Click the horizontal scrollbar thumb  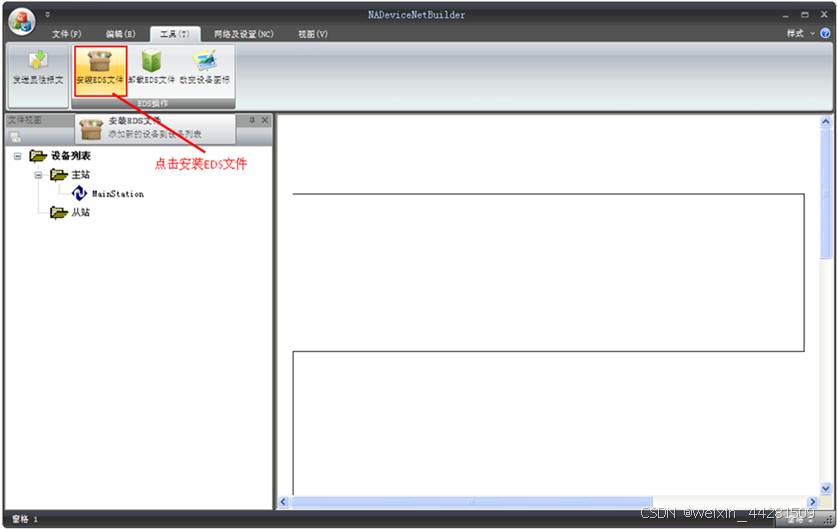click(x=471, y=502)
